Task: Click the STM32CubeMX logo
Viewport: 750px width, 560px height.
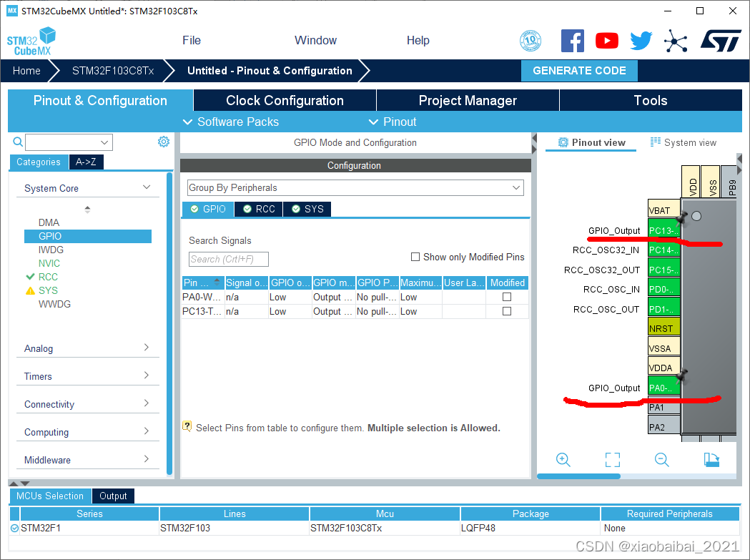Action: [31, 41]
